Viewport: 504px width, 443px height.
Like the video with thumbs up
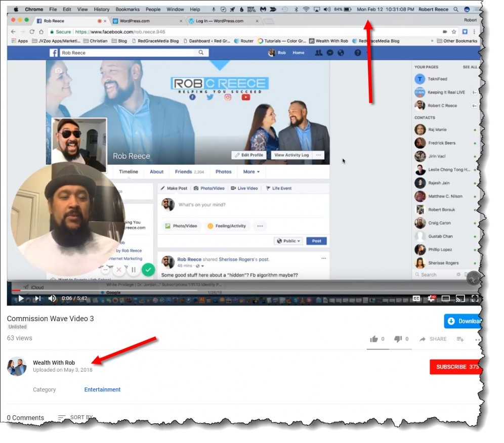pyautogui.click(x=373, y=339)
